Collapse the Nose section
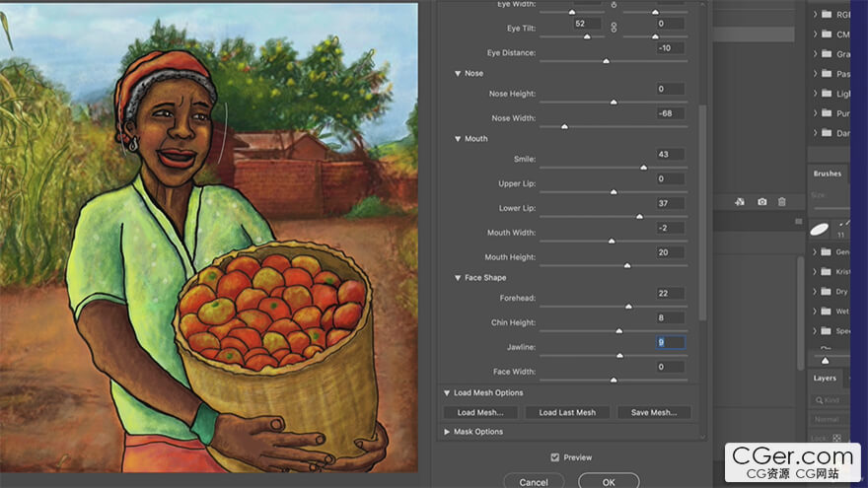Viewport: 868px width, 488px height. pos(458,73)
